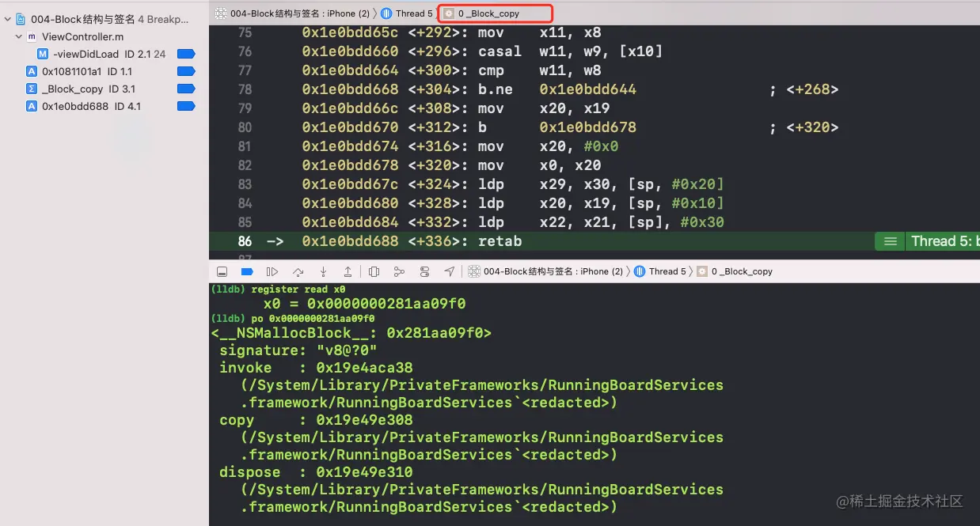Click line number 80 in the gutter
Screen dimensions: 980x526
[245, 127]
